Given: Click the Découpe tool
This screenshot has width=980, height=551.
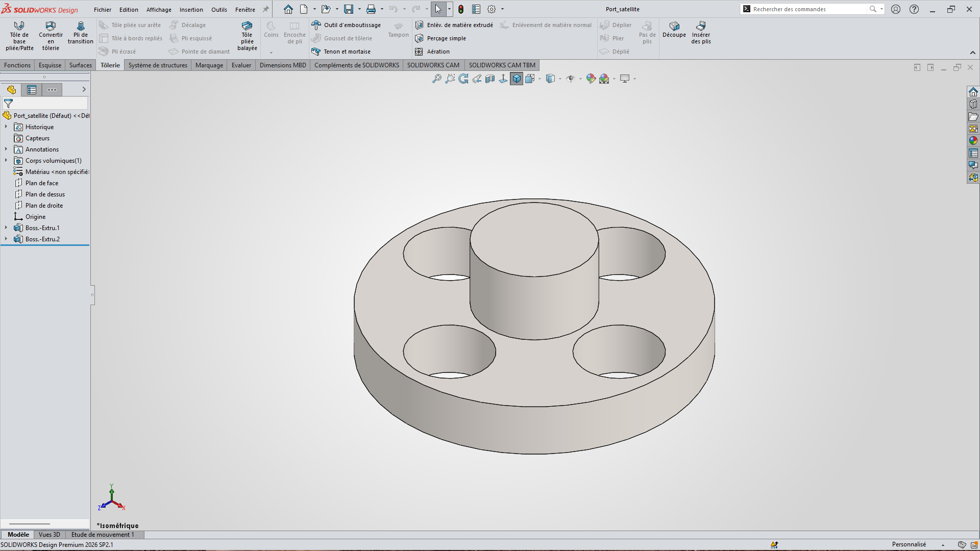Looking at the screenshot, I should [674, 30].
